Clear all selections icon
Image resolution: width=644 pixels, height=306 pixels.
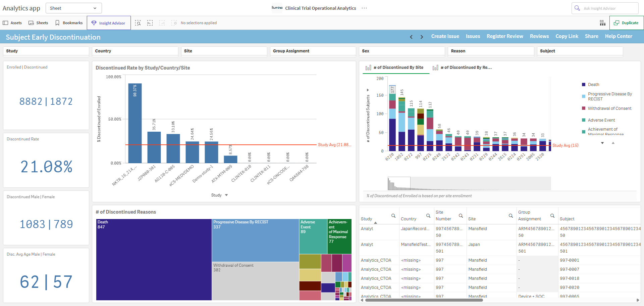(x=174, y=23)
